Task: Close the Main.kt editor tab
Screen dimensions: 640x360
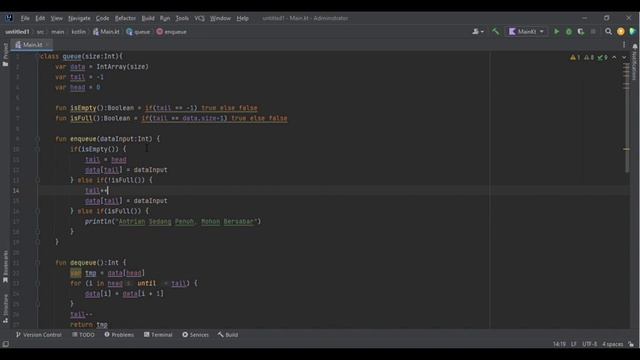Action: [x=47, y=44]
